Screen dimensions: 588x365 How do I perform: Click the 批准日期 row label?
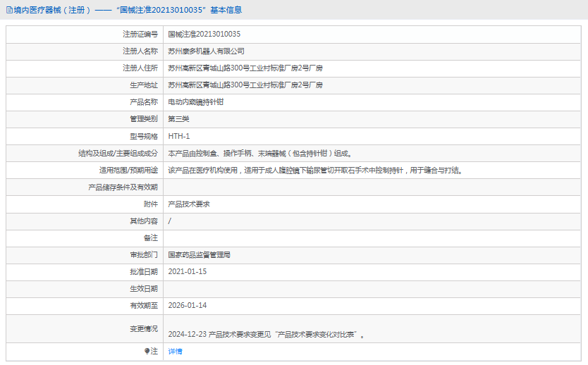coord(144,272)
